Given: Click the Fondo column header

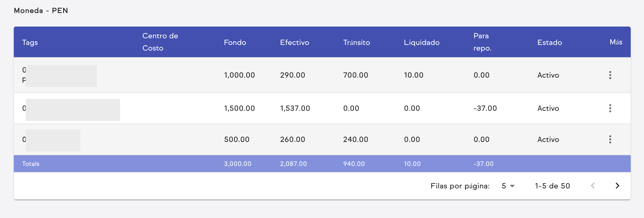Looking at the screenshot, I should pyautogui.click(x=235, y=42).
